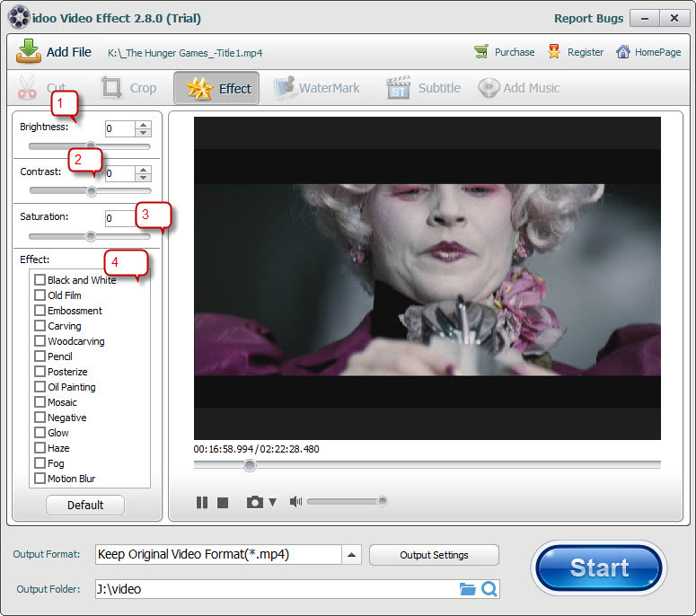Image resolution: width=696 pixels, height=616 pixels.
Task: Take a snapshot with the camera icon
Action: [x=255, y=503]
